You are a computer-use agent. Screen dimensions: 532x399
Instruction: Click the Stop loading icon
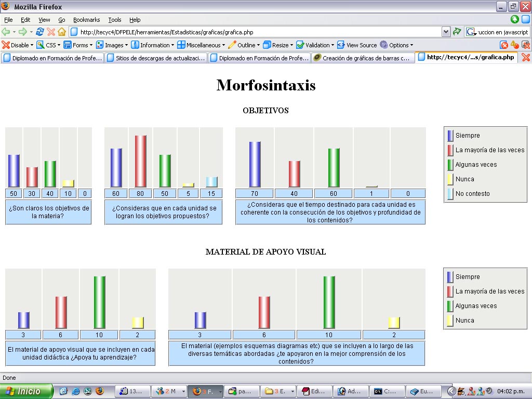[x=51, y=32]
